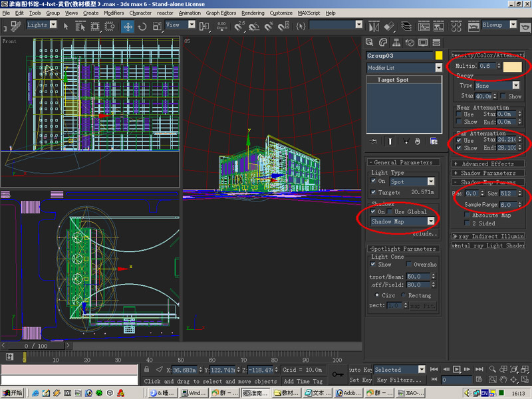This screenshot has width=532, height=399.
Task: Go to the start frame
Action: click(x=434, y=369)
